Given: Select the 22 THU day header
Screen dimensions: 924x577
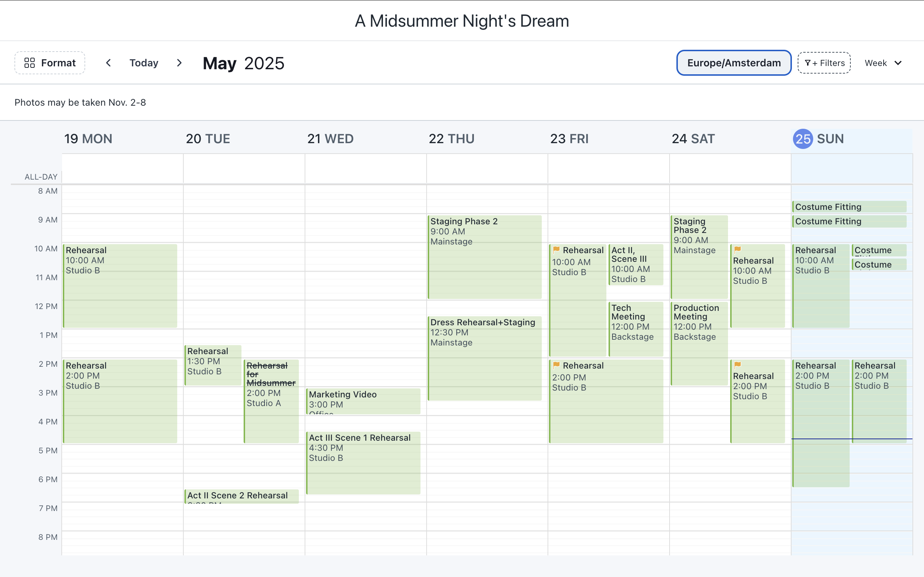Looking at the screenshot, I should (452, 138).
